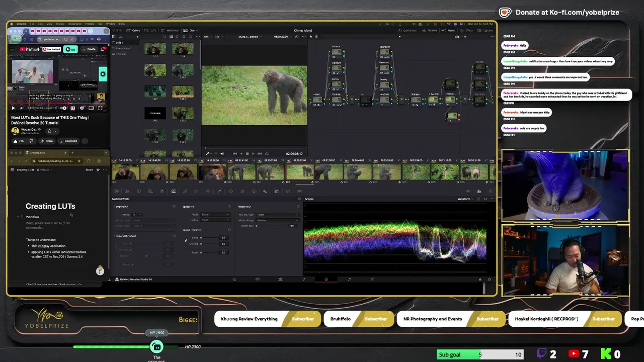Adjust the Spatial Threshold Luma slider
Screen dimensions: 644x362
coord(209,238)
